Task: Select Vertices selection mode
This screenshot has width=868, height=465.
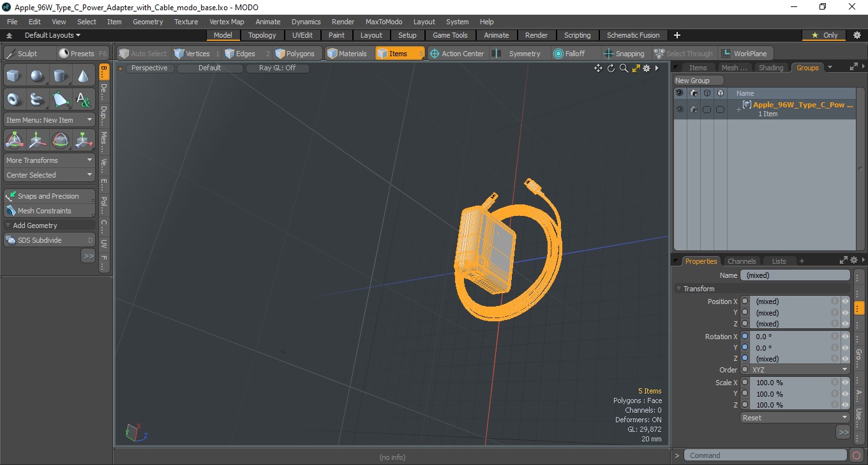Action: coord(197,54)
